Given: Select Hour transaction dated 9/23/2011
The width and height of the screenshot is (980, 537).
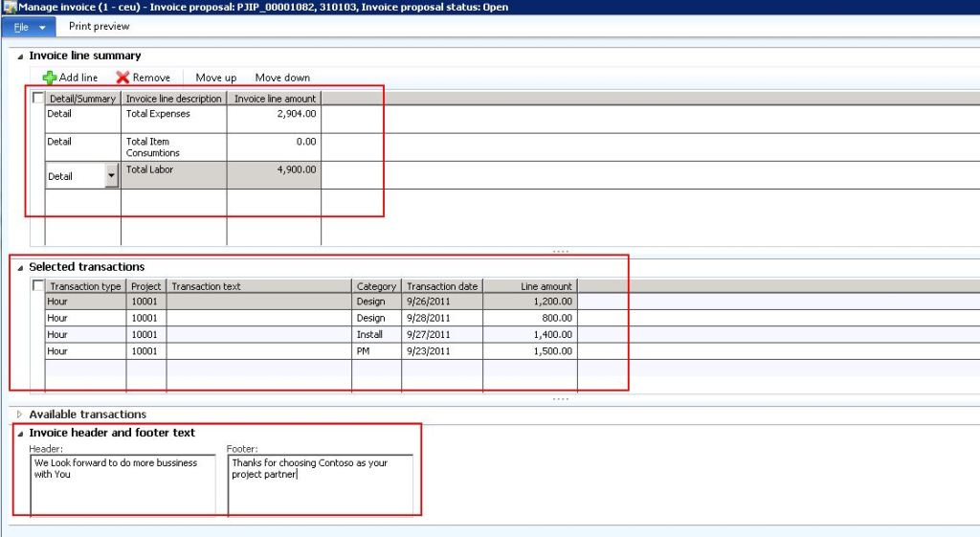Looking at the screenshot, I should (85, 350).
